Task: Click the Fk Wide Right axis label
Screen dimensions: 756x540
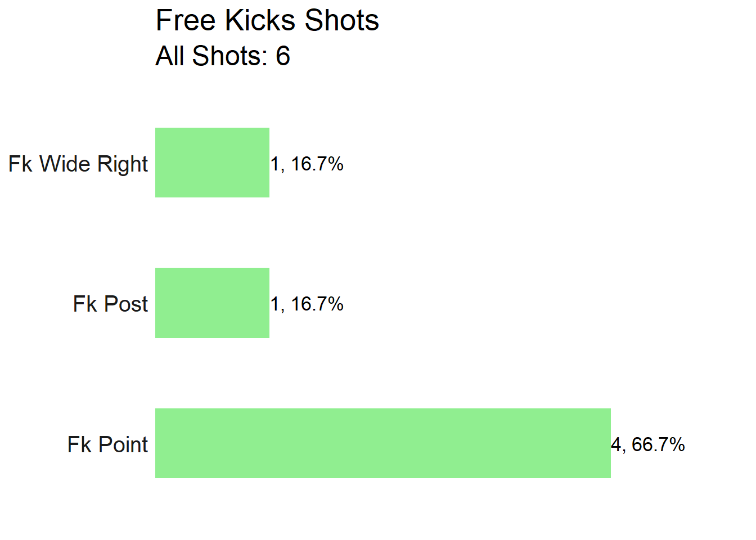Action: tap(78, 164)
